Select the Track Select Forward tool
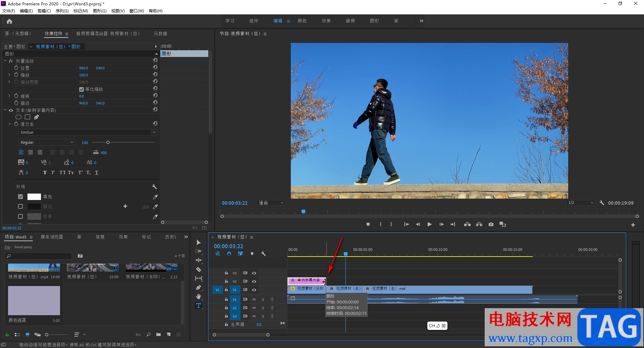Screen dimensions: 644x348 click(x=199, y=251)
